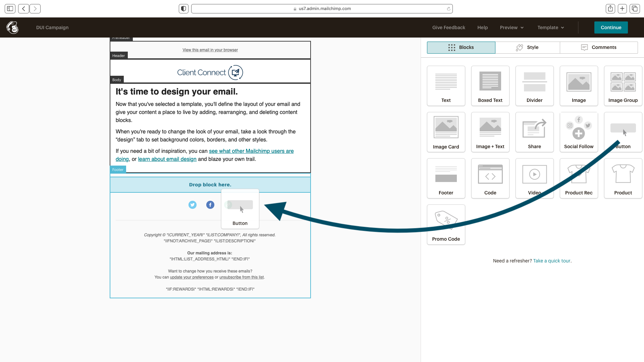Go back in browser history
644x362 pixels.
[x=23, y=9]
